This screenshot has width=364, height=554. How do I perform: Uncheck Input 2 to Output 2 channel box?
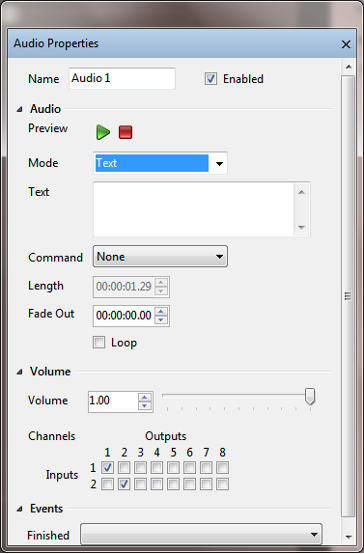click(124, 484)
